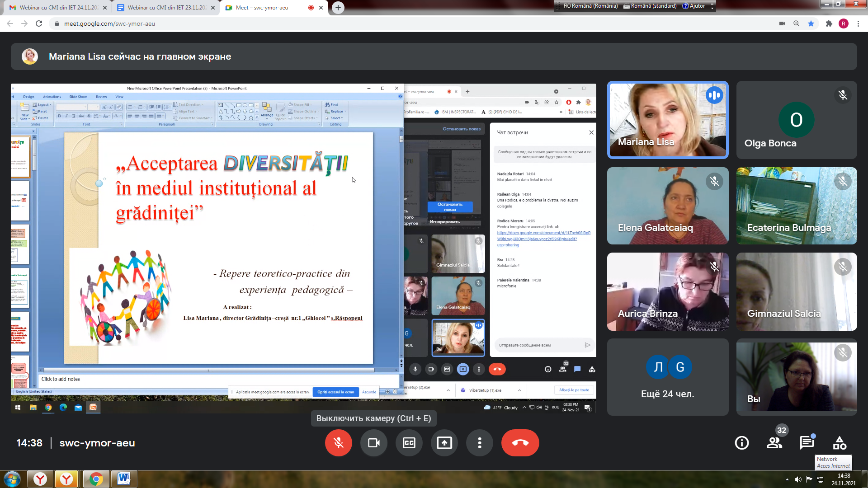Viewport: 868px width, 488px height.
Task: Switch to the Webinar Google Docs tab
Action: 165,8
